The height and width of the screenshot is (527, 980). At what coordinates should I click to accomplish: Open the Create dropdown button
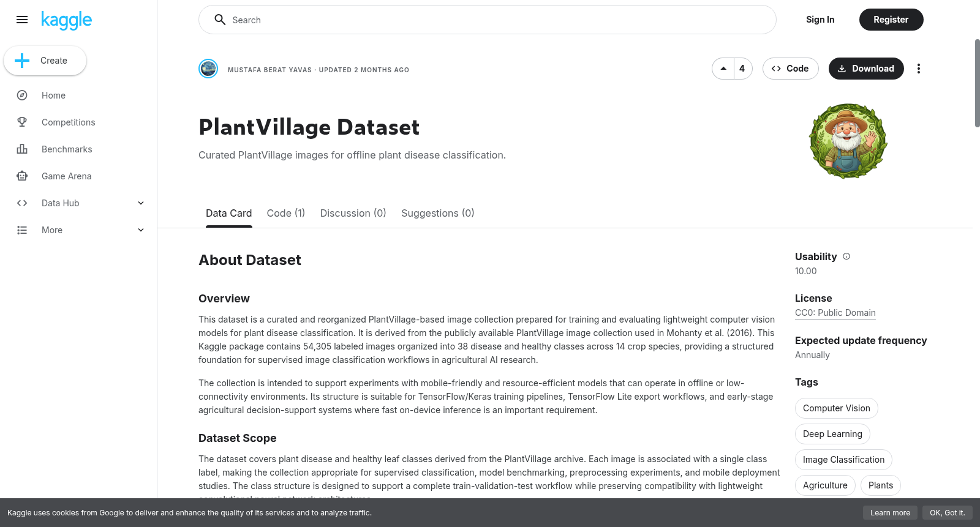pos(45,61)
